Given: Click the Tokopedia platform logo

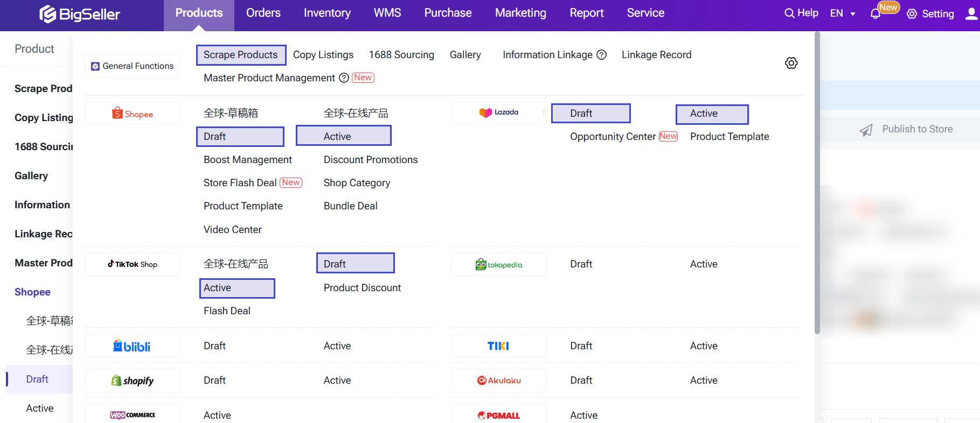Looking at the screenshot, I should click(x=498, y=264).
